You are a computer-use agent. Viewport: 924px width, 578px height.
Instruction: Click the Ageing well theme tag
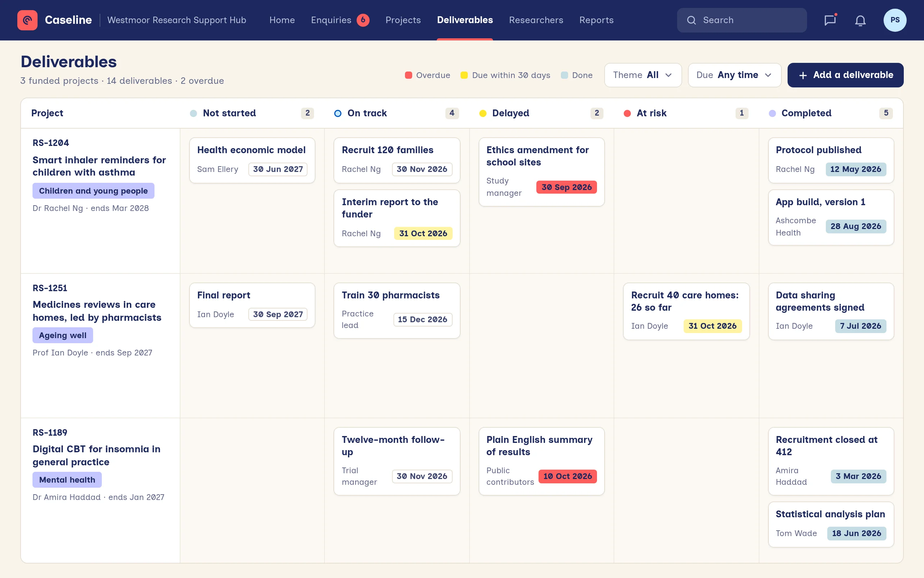pos(62,335)
